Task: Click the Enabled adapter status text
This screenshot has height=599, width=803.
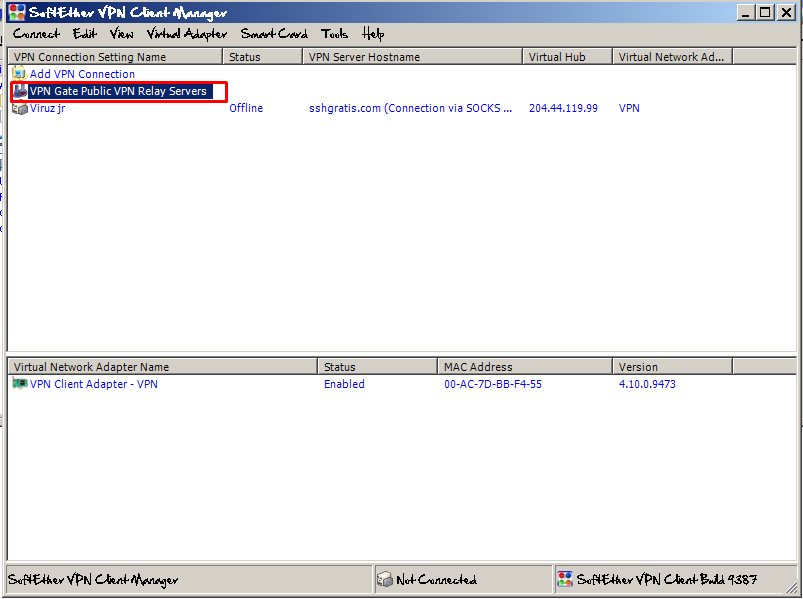Action: (344, 384)
